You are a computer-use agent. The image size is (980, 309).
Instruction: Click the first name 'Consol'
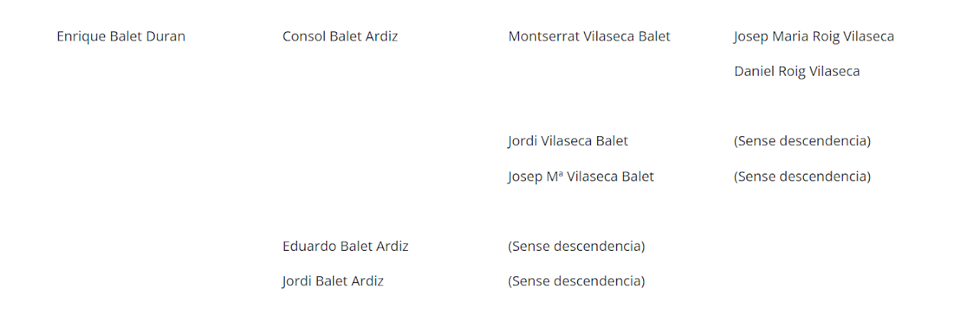click(304, 36)
